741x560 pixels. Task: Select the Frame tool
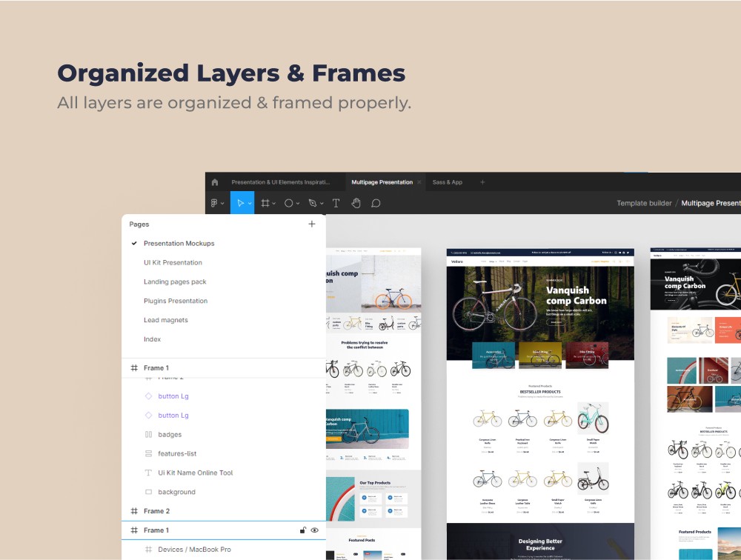tap(265, 203)
